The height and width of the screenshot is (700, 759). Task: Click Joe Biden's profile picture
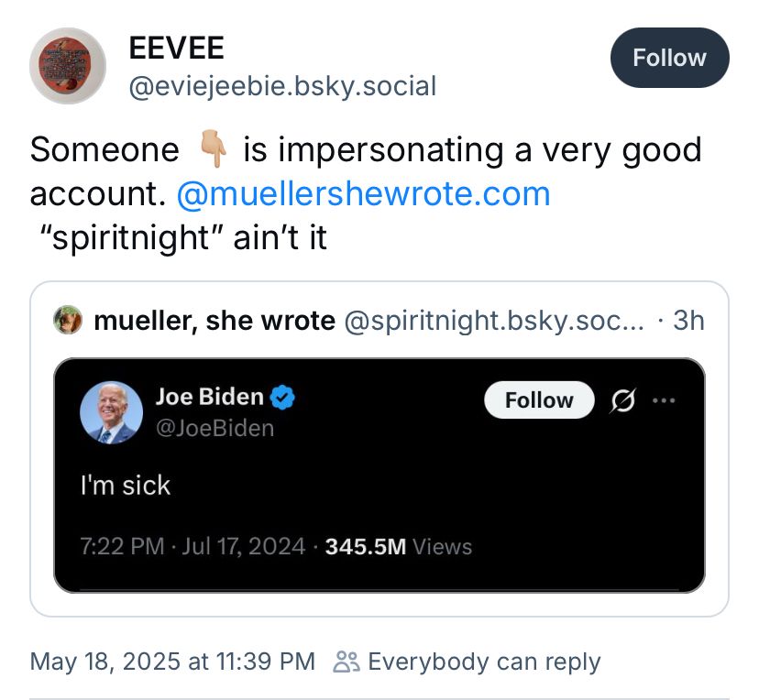(111, 413)
